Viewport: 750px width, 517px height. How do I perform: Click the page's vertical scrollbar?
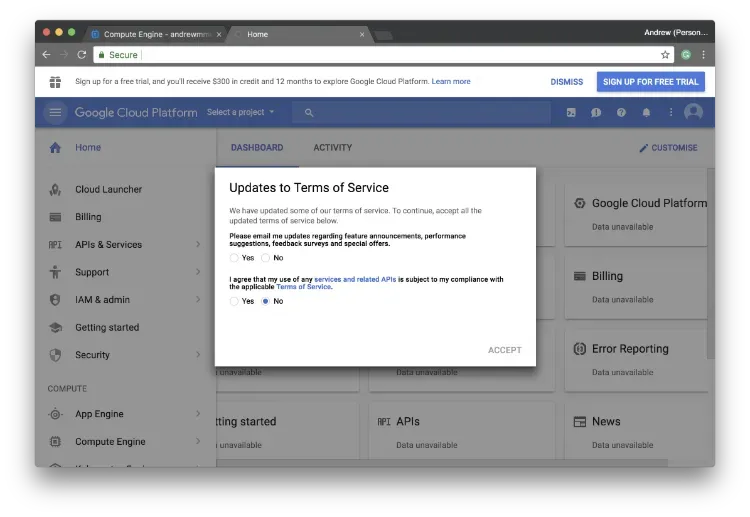coord(710,260)
